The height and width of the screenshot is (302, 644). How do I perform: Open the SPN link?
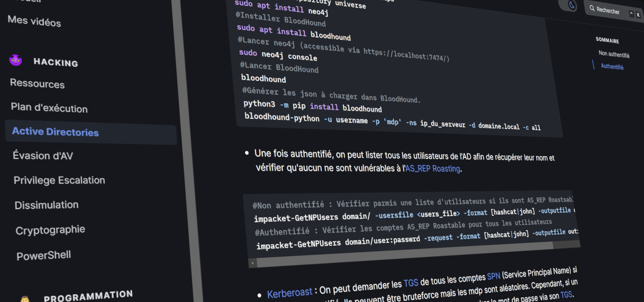point(493,276)
